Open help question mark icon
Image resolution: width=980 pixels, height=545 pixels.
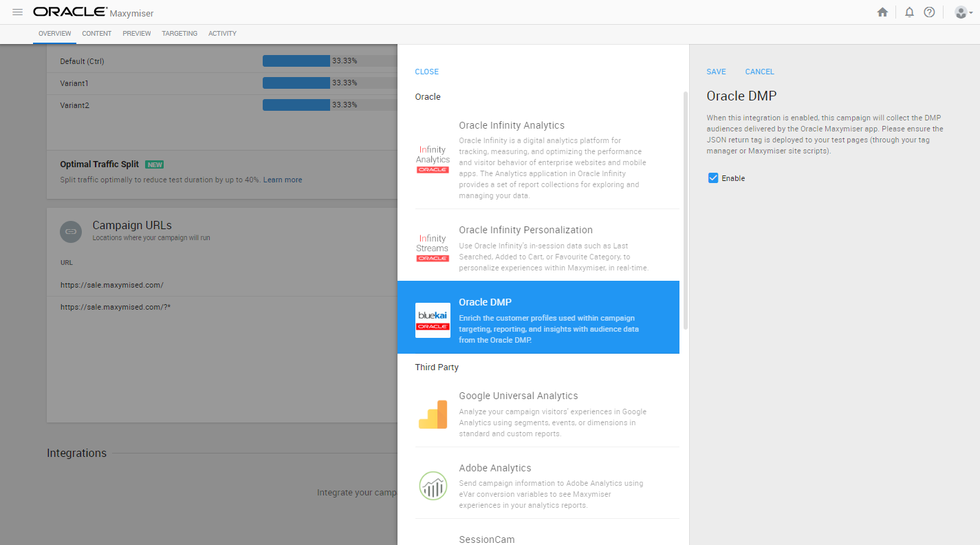pyautogui.click(x=929, y=12)
